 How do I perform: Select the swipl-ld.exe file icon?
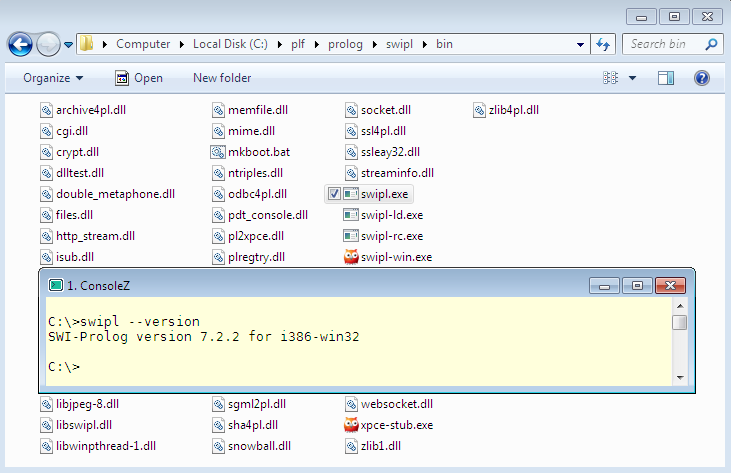pos(351,215)
